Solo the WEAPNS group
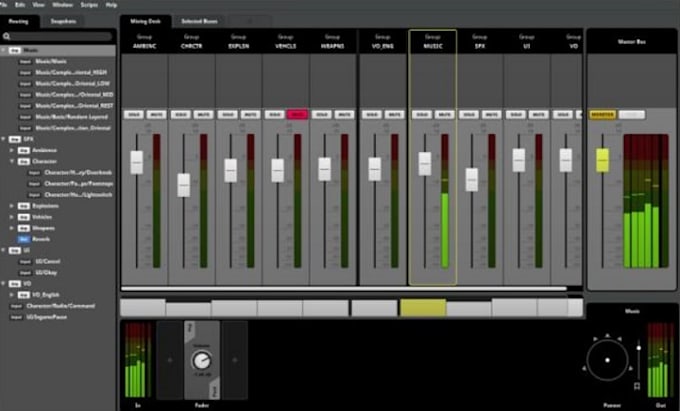Image resolution: width=680 pixels, height=411 pixels. 321,115
